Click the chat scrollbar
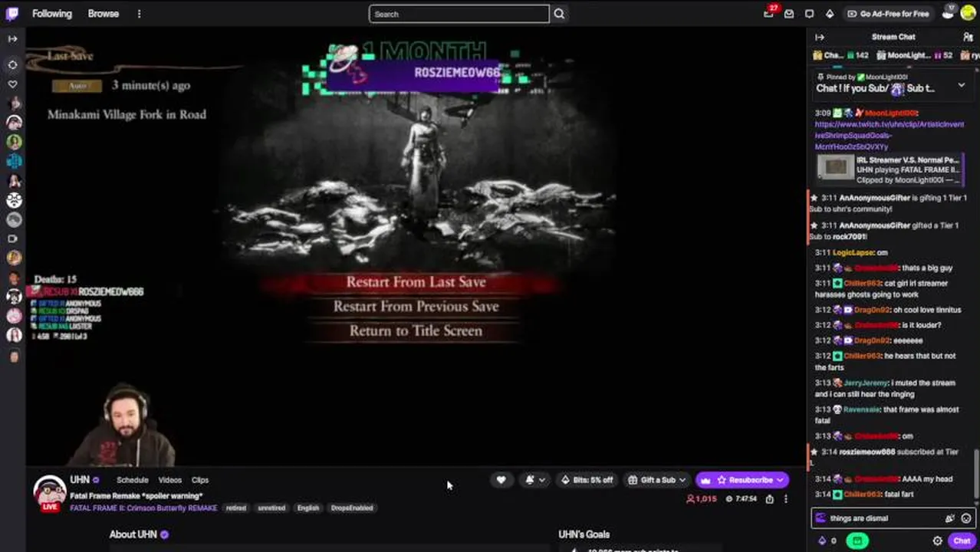This screenshot has width=980, height=552. [976, 475]
